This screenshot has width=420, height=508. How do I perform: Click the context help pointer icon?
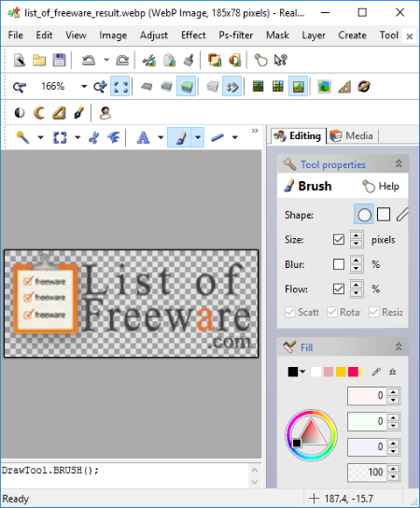[x=280, y=61]
